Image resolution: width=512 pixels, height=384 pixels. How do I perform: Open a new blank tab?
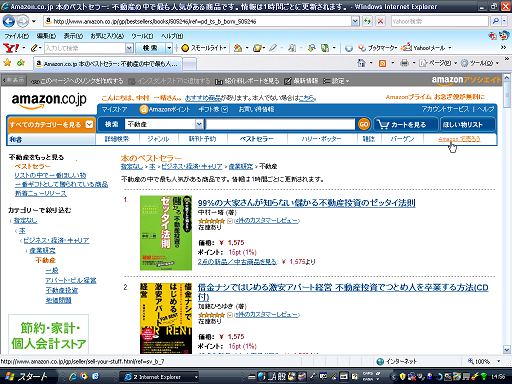189,64
